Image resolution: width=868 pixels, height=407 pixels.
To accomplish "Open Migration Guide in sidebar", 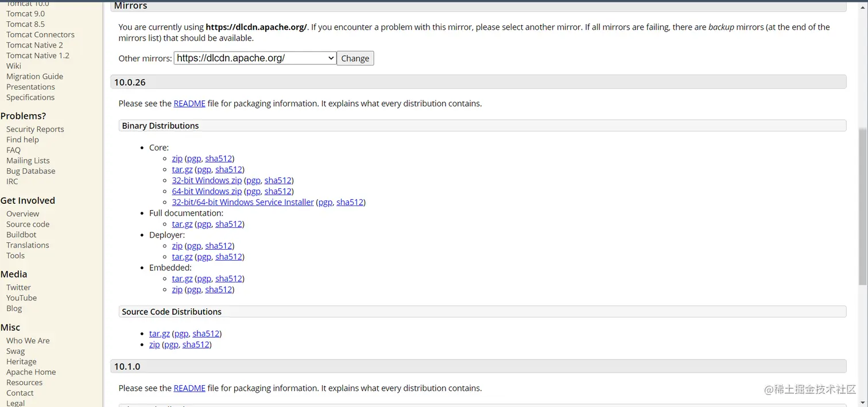I will pos(34,76).
